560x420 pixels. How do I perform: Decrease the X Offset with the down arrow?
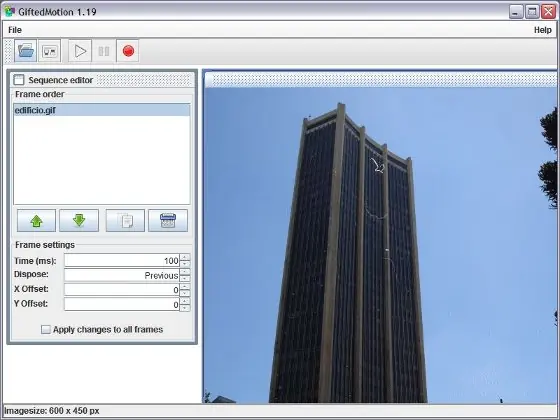[x=185, y=293]
